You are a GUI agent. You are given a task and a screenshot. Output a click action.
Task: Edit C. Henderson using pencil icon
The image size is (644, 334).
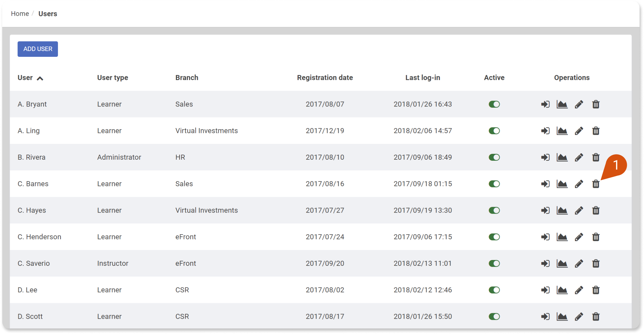click(x=579, y=237)
